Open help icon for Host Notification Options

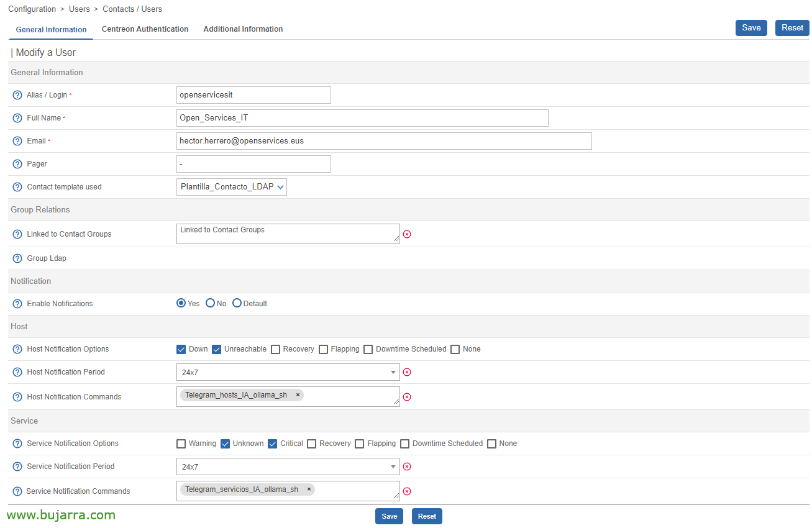point(17,349)
